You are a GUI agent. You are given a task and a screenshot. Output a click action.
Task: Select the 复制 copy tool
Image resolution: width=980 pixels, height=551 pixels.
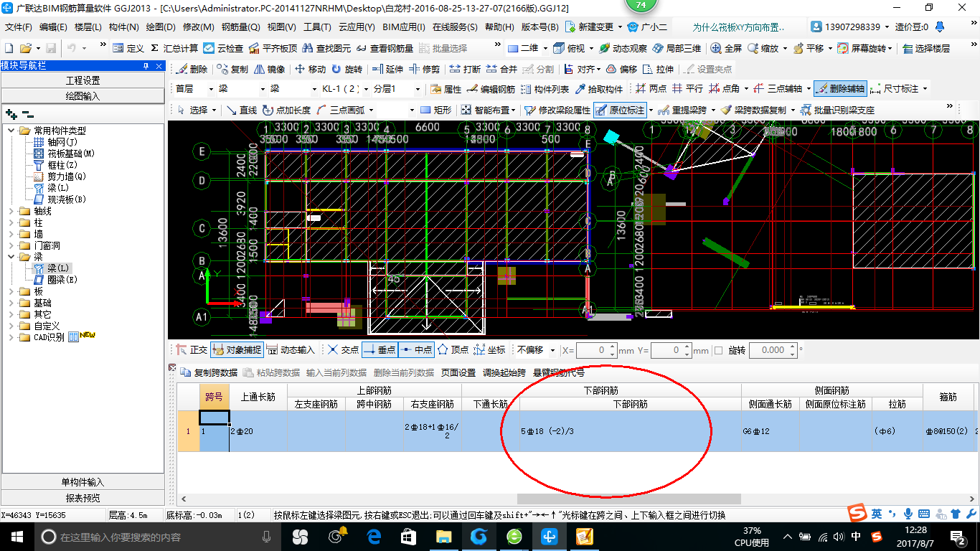[x=232, y=70]
